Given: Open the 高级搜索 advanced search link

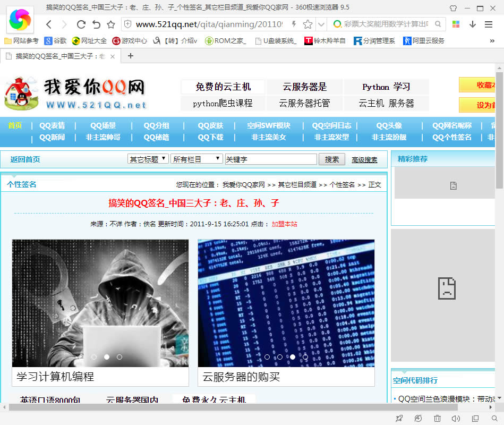Looking at the screenshot, I should point(364,159).
